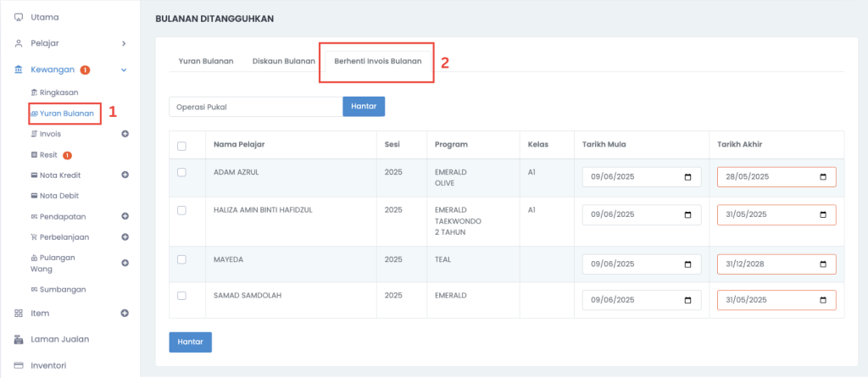This screenshot has height=378, width=868.
Task: Click Tarikh Akhir date field for HALIZA AMIN
Action: coord(776,214)
